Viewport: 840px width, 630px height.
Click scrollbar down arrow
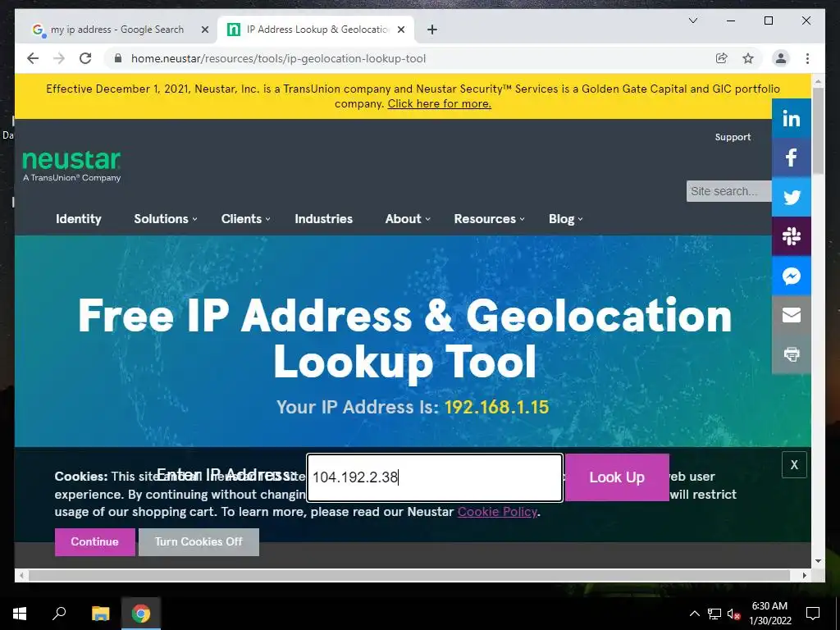818,561
